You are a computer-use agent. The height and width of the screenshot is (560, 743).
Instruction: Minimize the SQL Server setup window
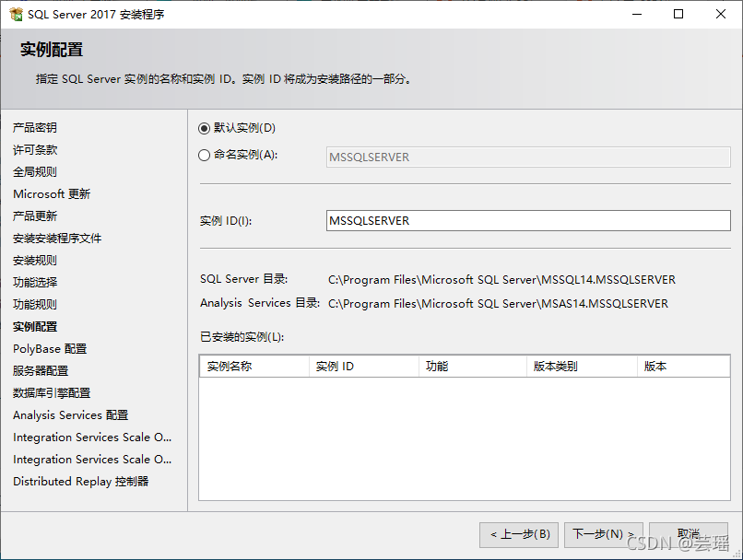637,14
